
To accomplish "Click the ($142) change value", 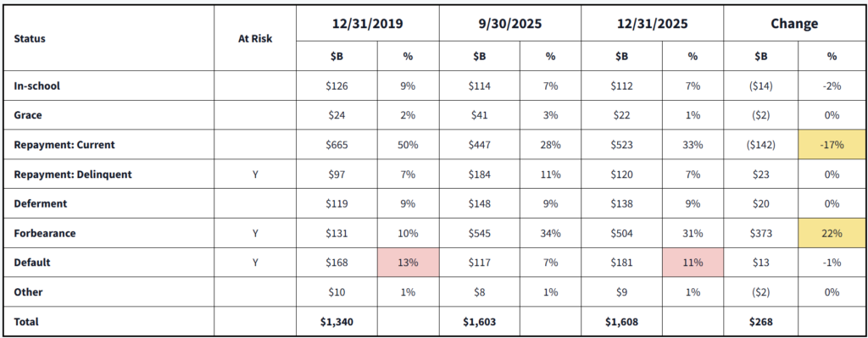I will click(761, 145).
